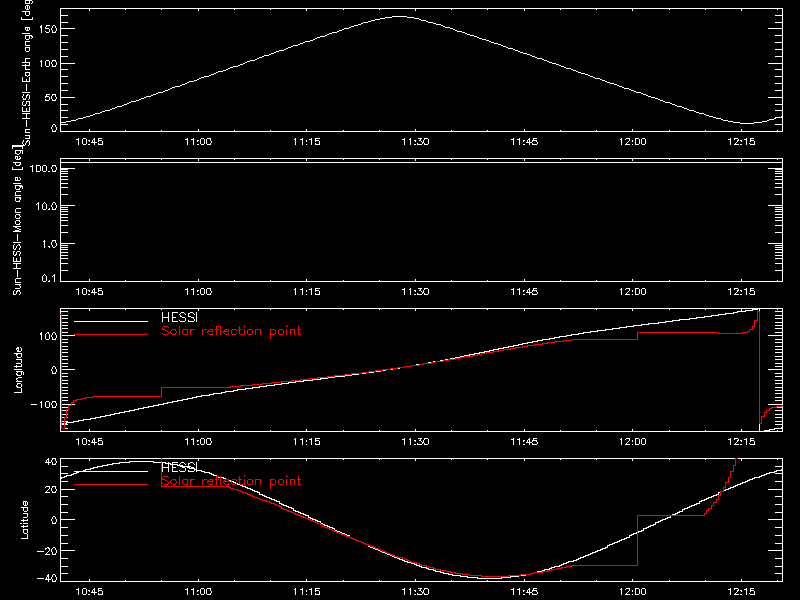Click the 20 tick on Latitude plot
800x600 pixels.
[52, 490]
